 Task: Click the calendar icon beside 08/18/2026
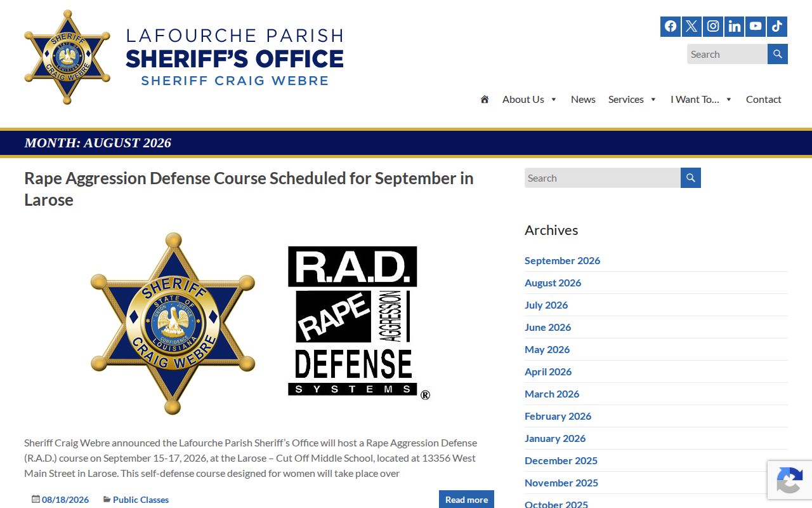pos(36,499)
